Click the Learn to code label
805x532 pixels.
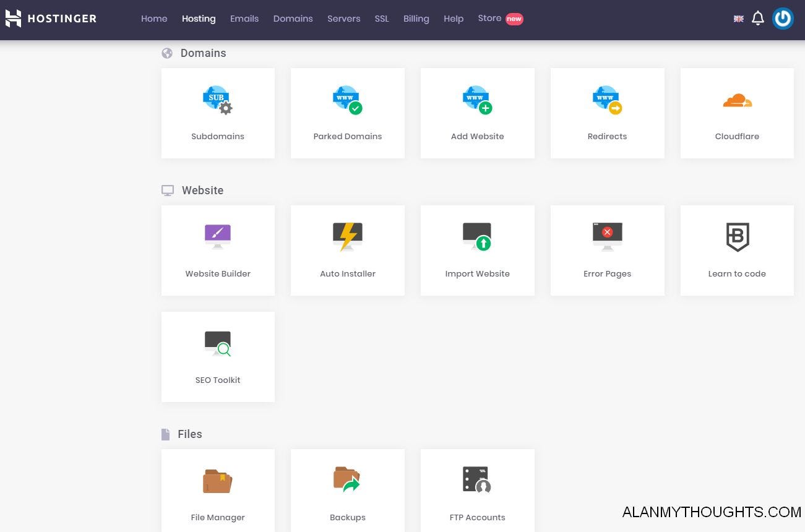pos(737,273)
